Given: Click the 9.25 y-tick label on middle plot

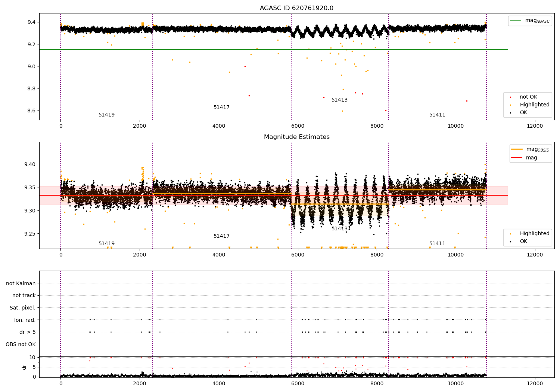Looking at the screenshot, I should pyautogui.click(x=30, y=234).
